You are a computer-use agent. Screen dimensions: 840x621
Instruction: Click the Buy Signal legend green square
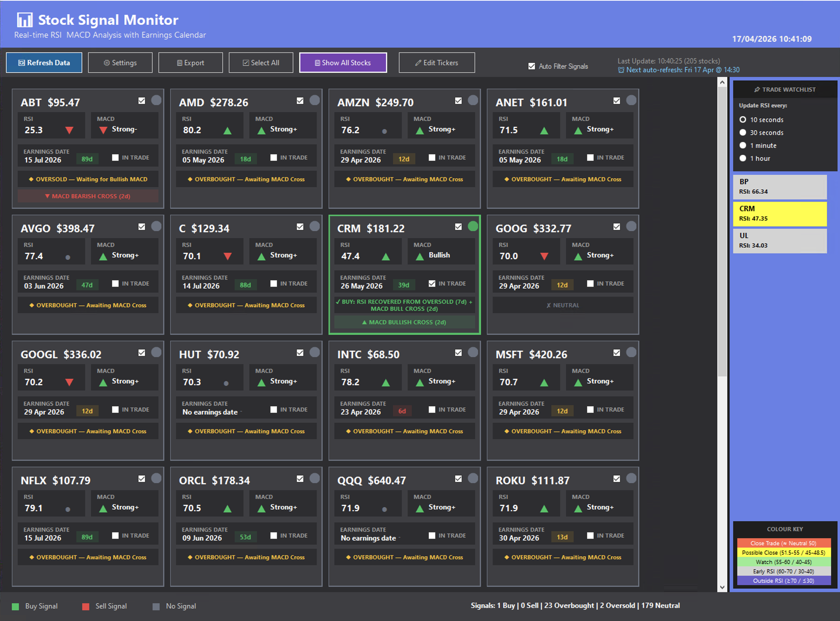15,606
